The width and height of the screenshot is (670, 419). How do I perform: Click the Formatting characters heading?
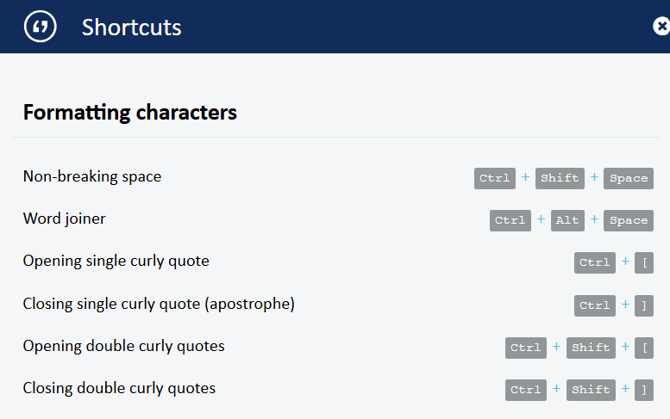coord(130,112)
